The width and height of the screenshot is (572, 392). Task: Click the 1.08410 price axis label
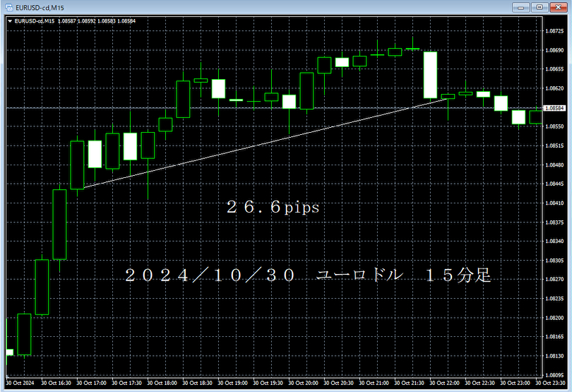554,203
